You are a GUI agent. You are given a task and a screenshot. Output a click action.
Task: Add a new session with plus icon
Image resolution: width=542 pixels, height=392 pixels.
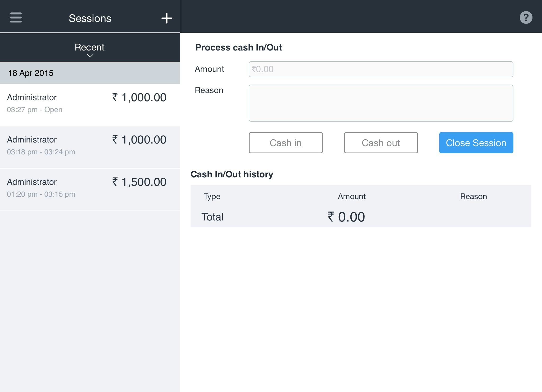(167, 18)
